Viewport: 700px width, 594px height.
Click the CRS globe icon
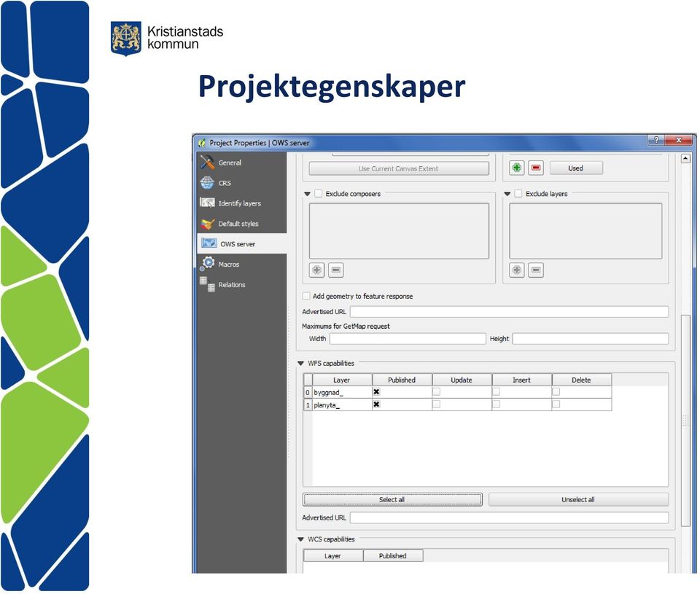tap(207, 183)
